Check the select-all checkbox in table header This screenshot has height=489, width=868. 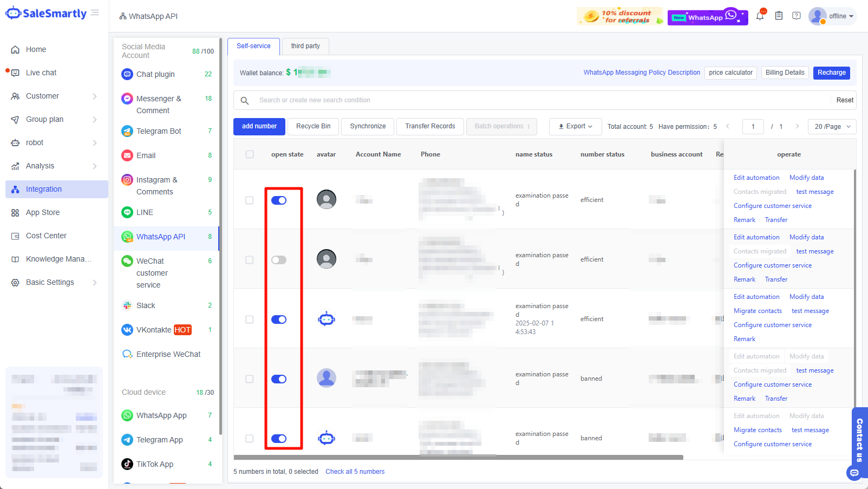(x=250, y=154)
